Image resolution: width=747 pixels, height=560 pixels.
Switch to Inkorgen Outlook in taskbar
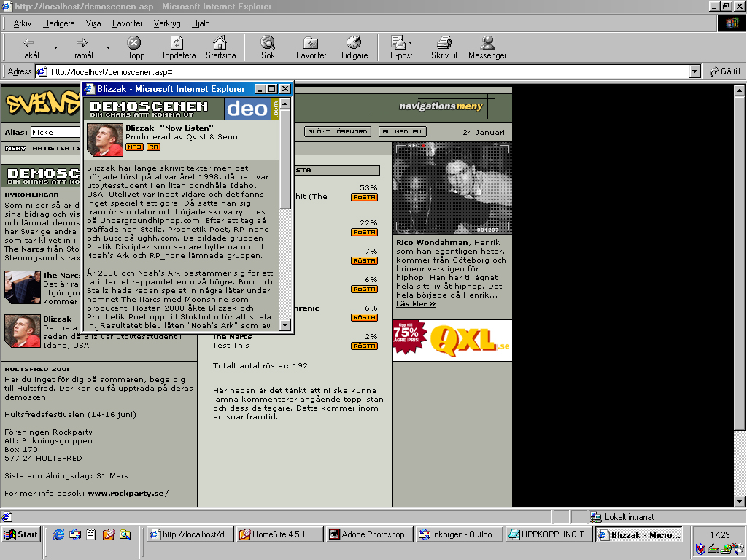click(459, 534)
